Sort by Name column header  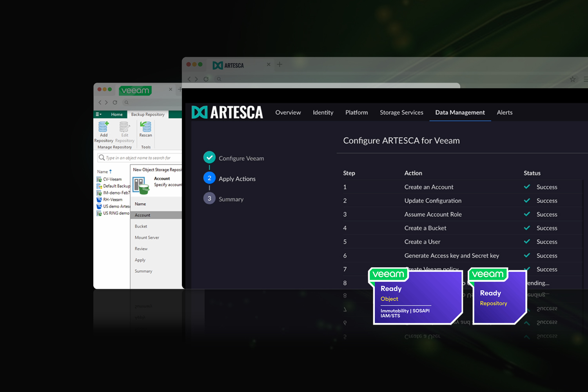coord(104,172)
